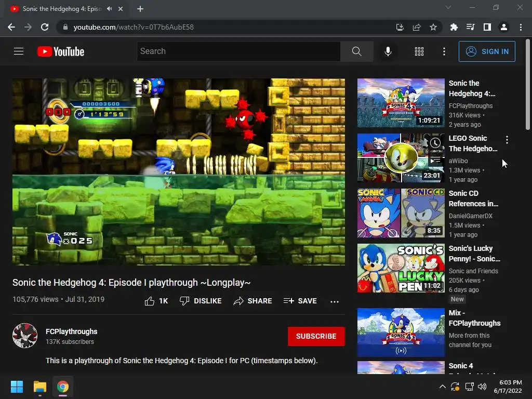Show hidden icons with the tray chevron
Screen dimensions: 532x399
tap(443, 387)
